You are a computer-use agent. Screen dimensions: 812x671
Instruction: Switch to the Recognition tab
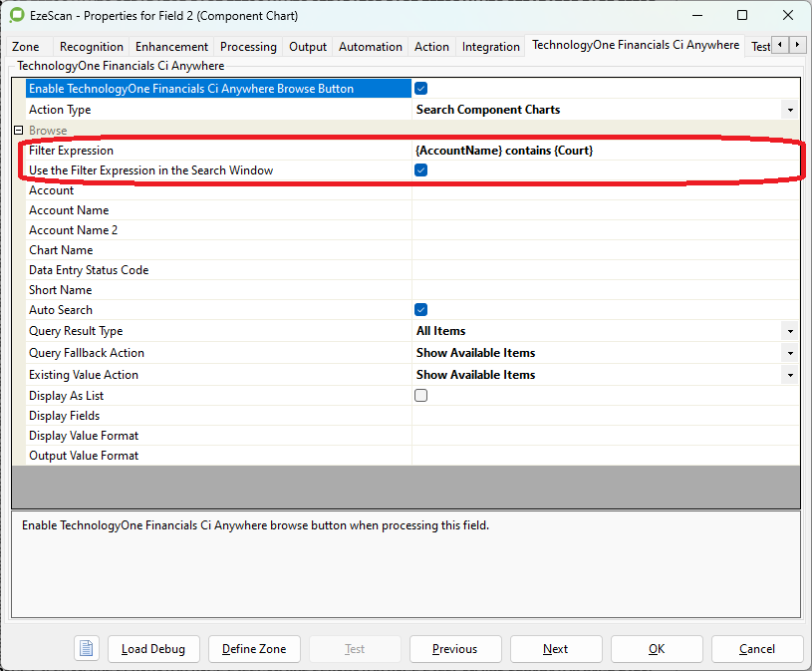coord(92,47)
